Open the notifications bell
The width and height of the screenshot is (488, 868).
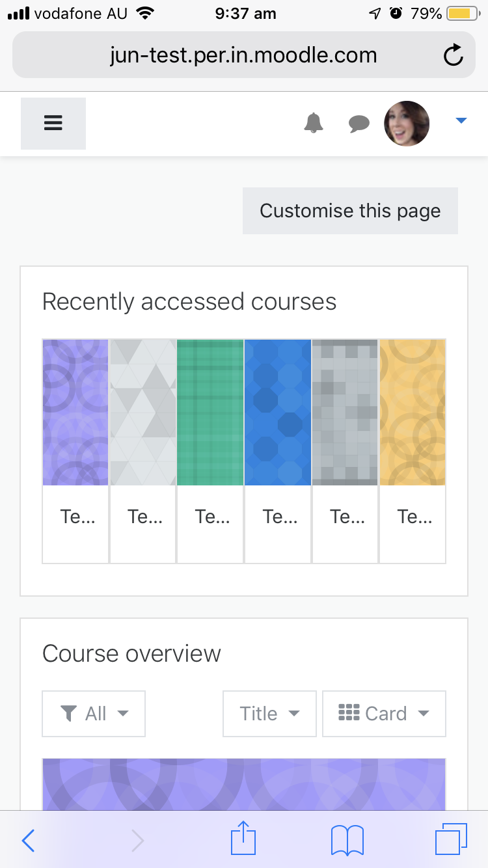pos(314,122)
